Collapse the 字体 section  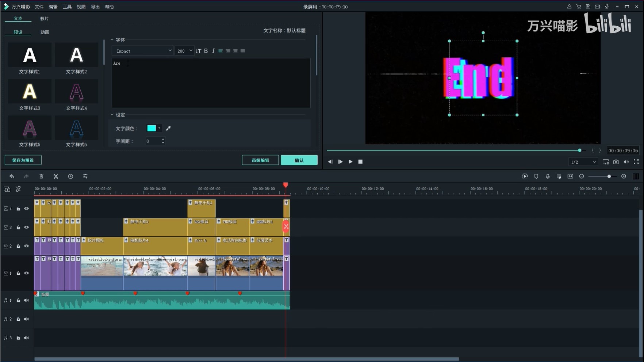112,40
